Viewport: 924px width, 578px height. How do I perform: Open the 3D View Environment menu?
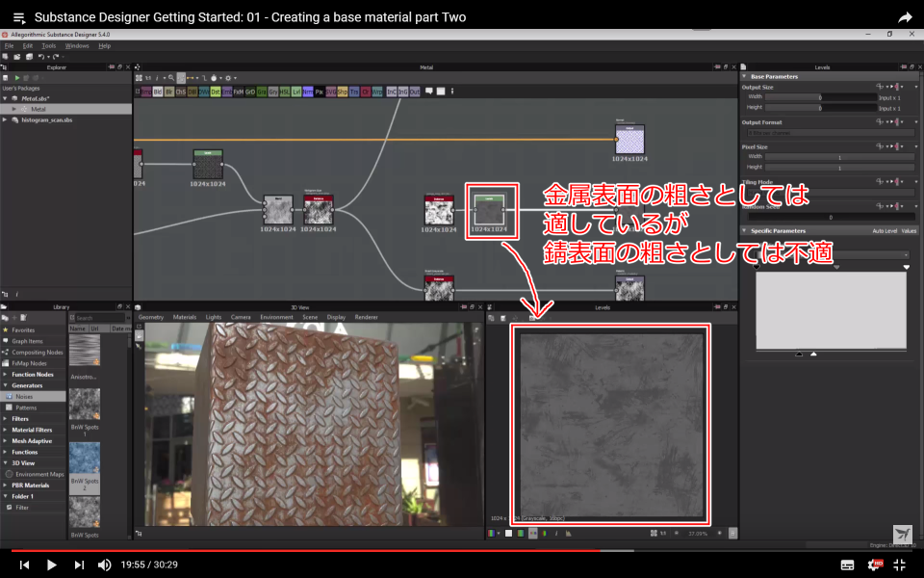(276, 317)
